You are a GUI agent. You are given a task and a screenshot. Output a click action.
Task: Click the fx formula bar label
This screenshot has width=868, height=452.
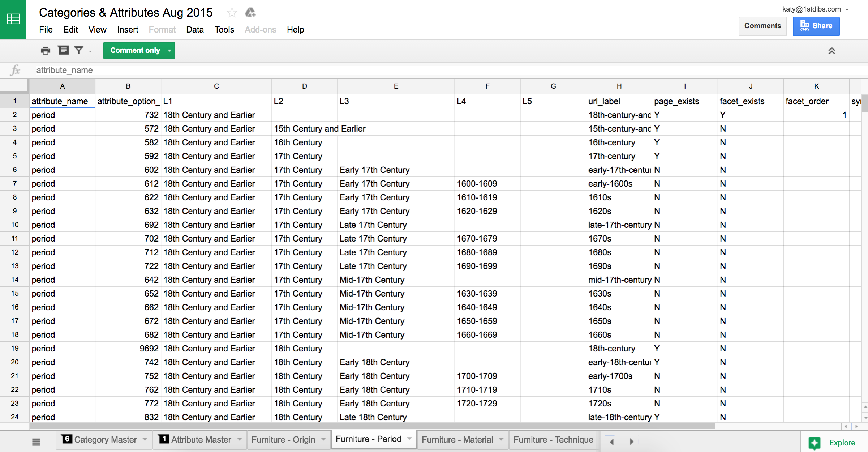[x=15, y=70]
